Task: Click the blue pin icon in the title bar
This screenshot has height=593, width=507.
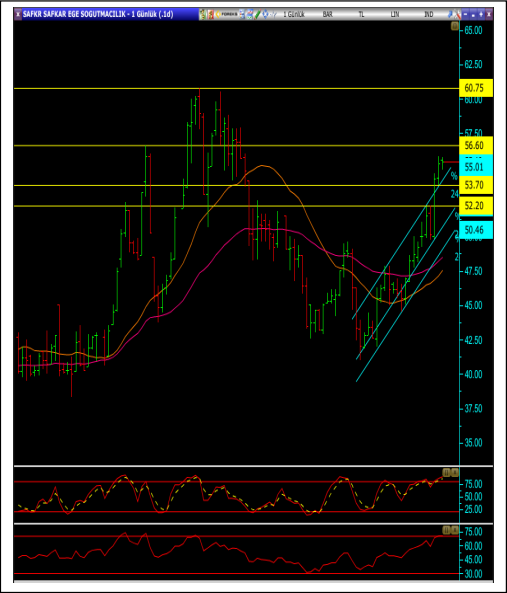Action: [450, 14]
